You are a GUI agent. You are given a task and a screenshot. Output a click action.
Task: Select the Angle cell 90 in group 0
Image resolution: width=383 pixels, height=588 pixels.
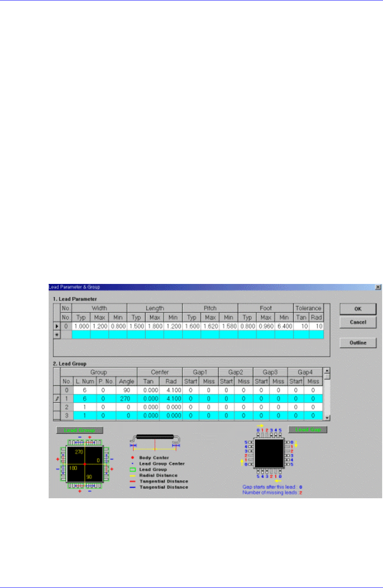coord(127,390)
